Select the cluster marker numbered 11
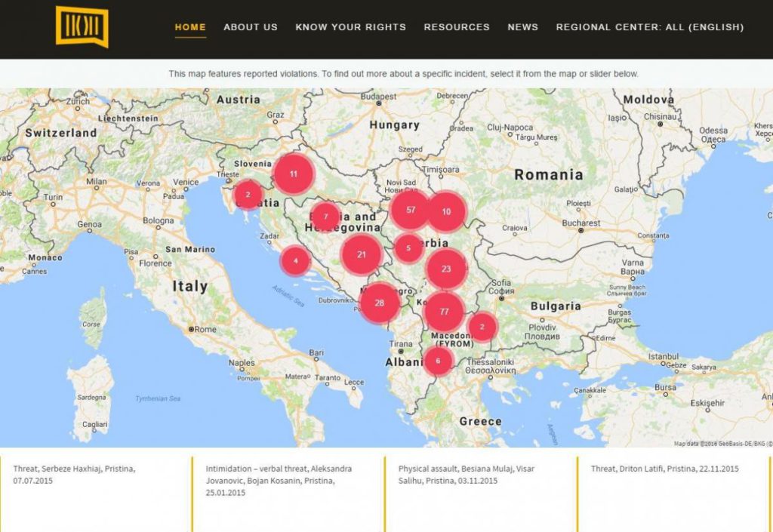The width and height of the screenshot is (773, 532). 293,174
